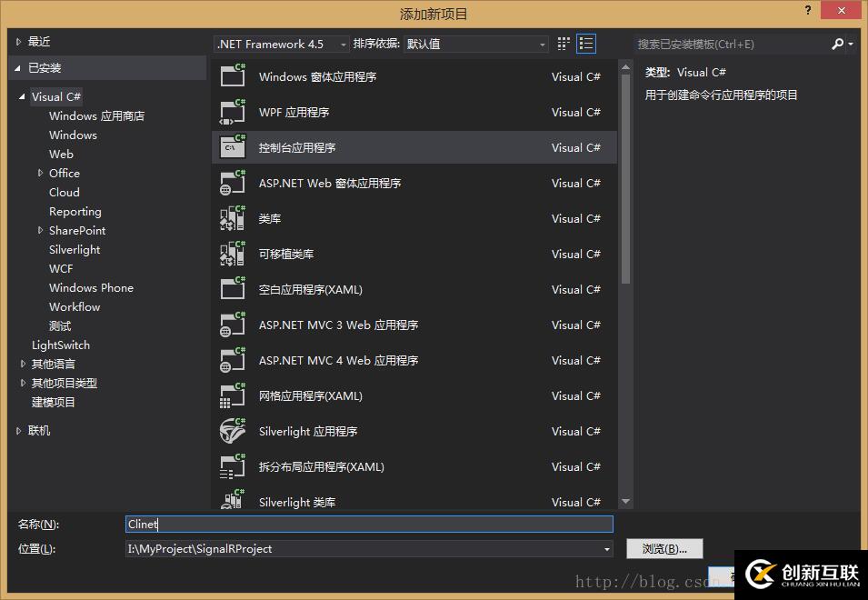Select the WCF category
Image resolution: width=868 pixels, height=600 pixels.
tap(61, 268)
